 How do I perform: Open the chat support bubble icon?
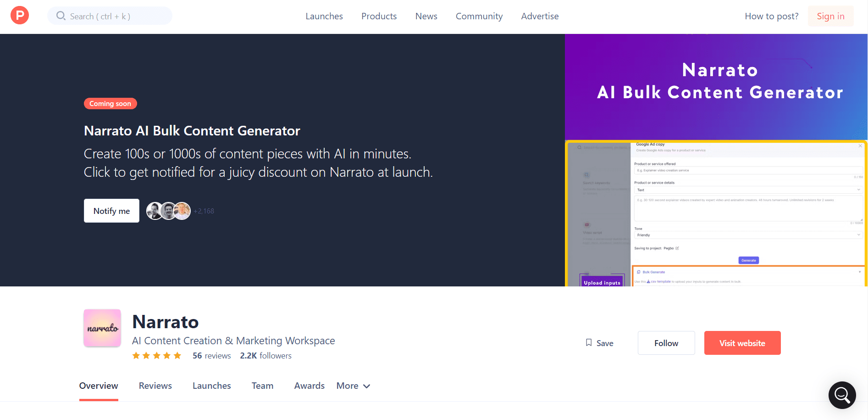(842, 395)
